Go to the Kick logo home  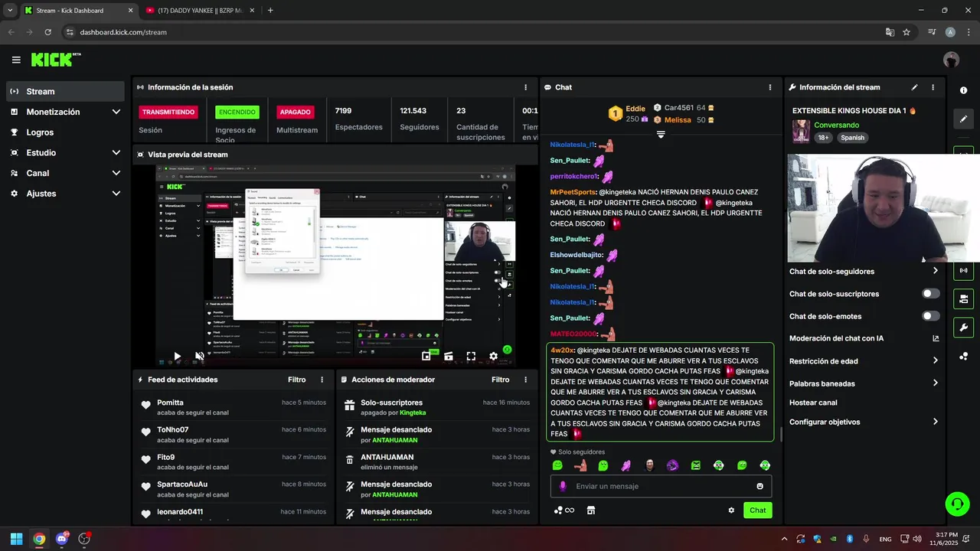coord(55,60)
